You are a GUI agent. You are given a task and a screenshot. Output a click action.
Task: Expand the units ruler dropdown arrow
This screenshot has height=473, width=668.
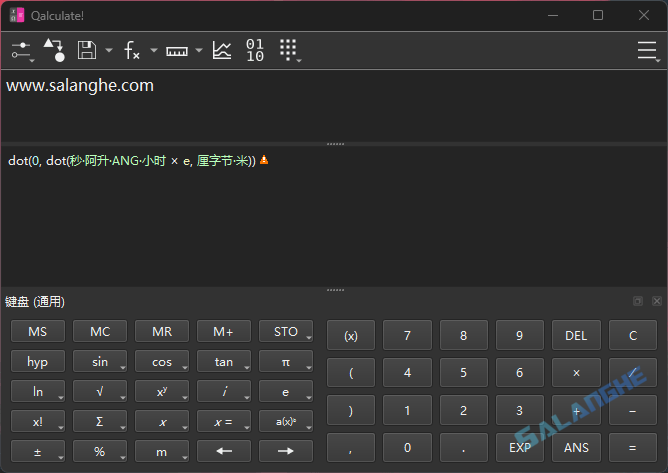coord(199,50)
